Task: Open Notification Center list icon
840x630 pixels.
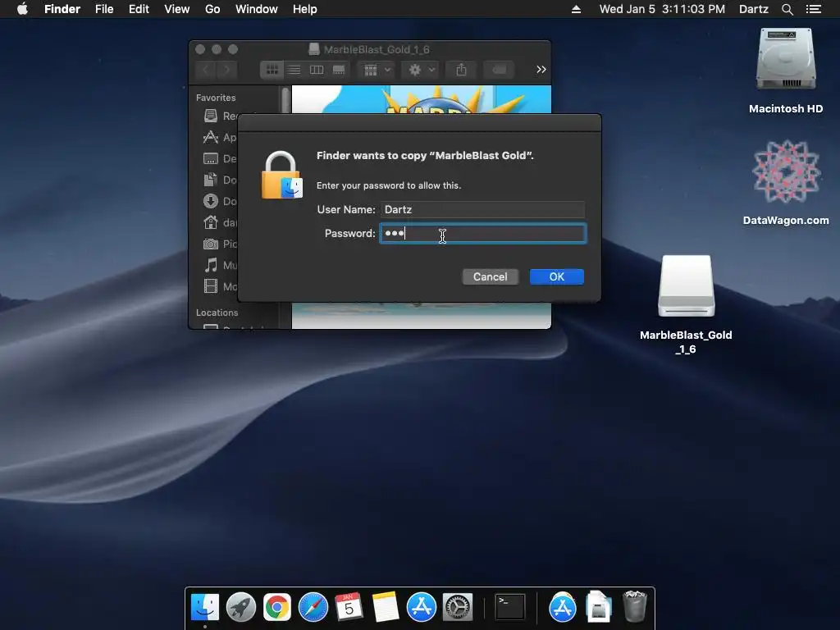Action: tap(814, 9)
